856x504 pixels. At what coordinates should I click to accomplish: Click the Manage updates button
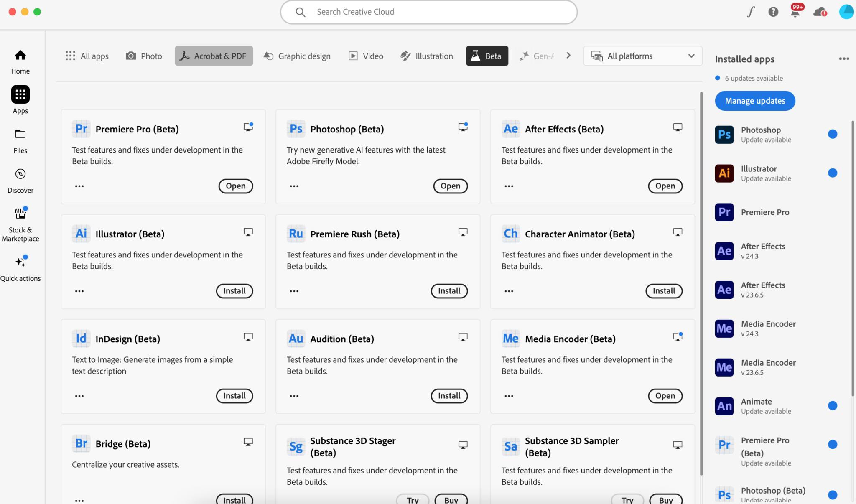(x=755, y=101)
